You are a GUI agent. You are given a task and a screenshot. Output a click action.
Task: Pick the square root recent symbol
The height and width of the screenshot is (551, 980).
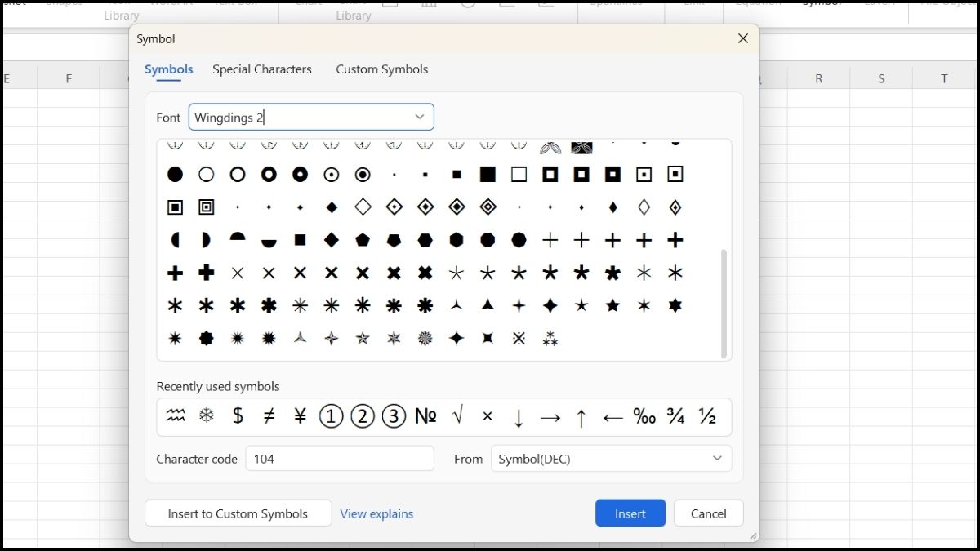point(457,416)
